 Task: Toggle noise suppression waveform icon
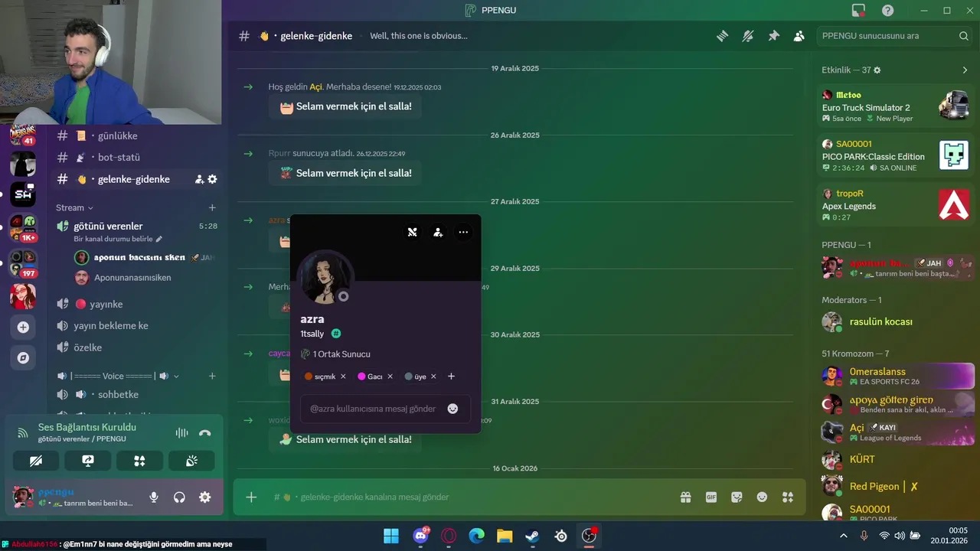coord(181,432)
